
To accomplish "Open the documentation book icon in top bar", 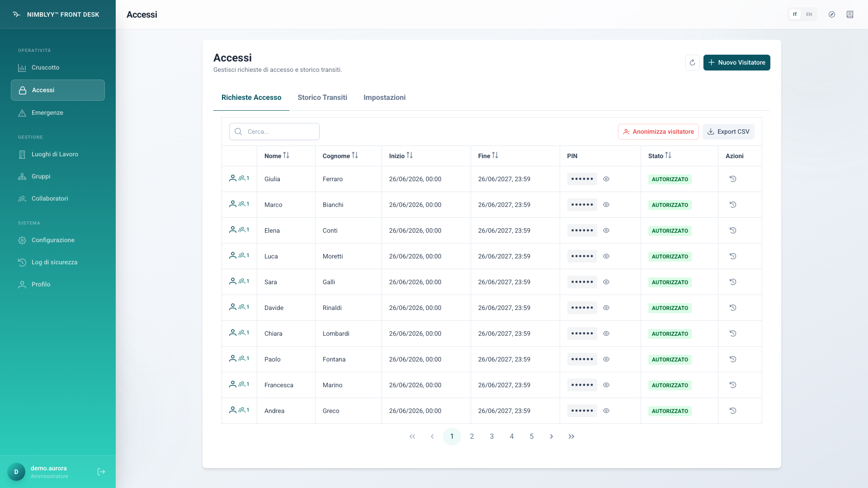I will 850,14.
